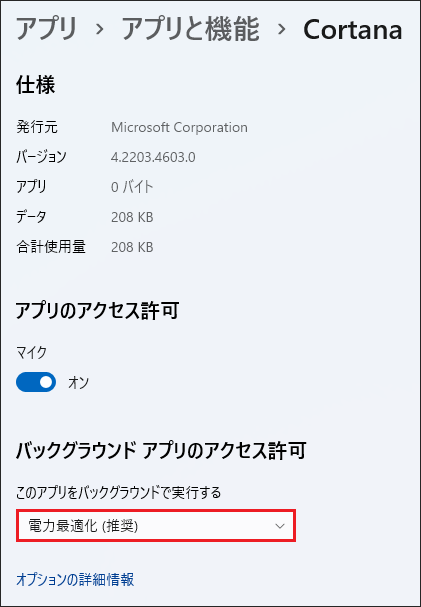Click the Cortana breadcrumb title
This screenshot has width=421, height=607.
pyautogui.click(x=353, y=30)
